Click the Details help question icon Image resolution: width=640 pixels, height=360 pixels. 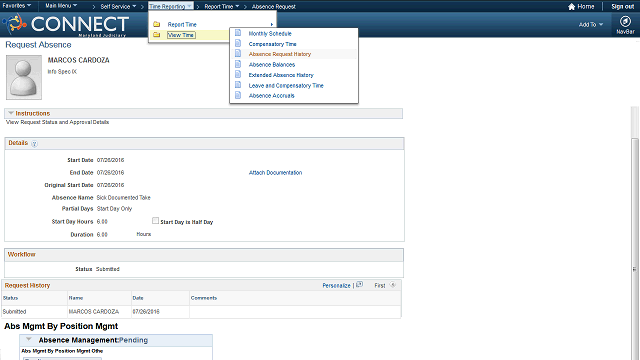coord(34,144)
